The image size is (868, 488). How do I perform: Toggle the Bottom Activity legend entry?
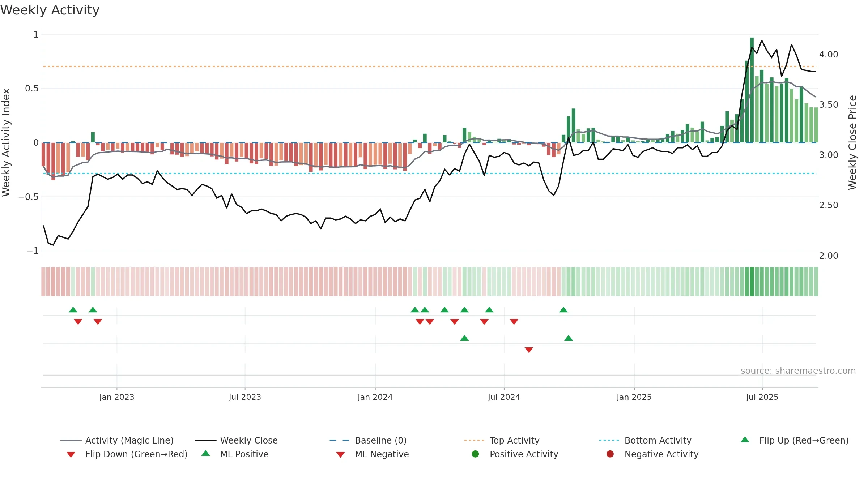coord(645,440)
